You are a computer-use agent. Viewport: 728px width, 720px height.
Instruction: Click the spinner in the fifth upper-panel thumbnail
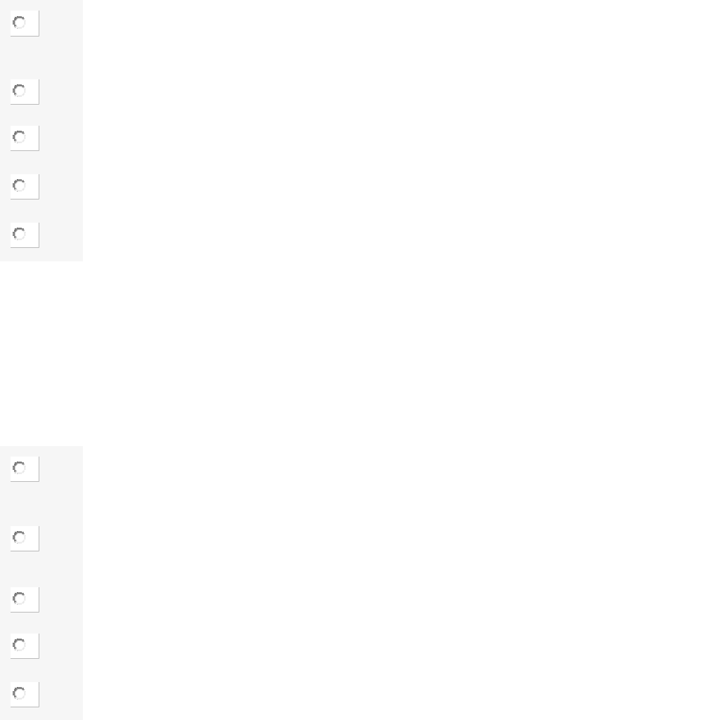pyautogui.click(x=20, y=234)
